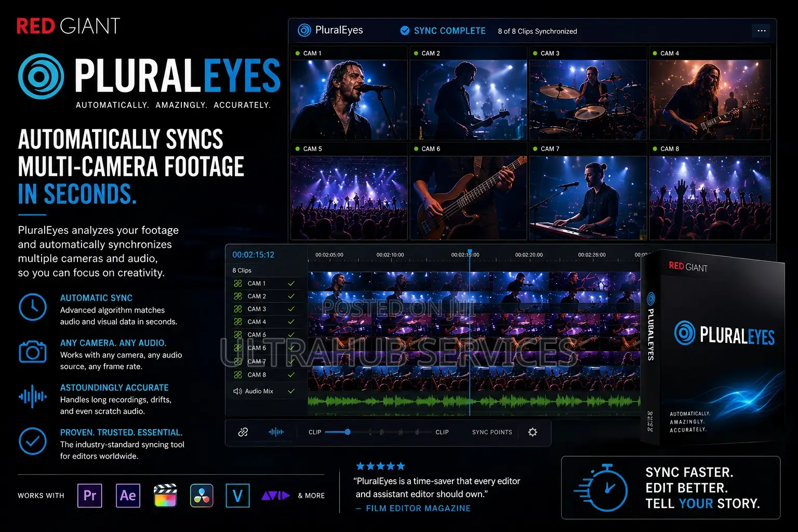Click the After Effects icon

click(128, 495)
